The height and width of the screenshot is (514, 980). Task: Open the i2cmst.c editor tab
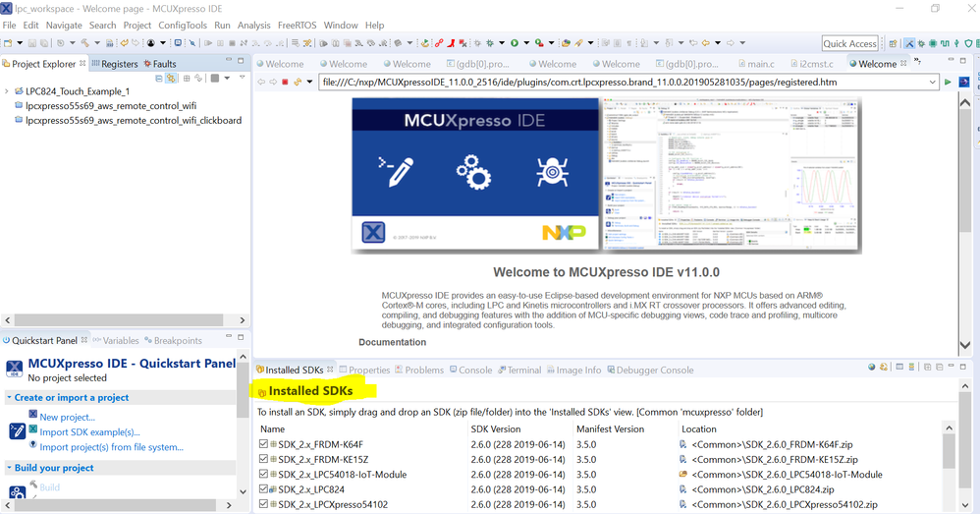point(812,64)
